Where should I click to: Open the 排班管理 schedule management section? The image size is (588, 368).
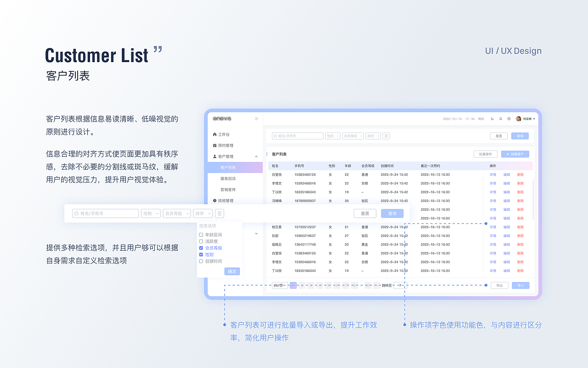coord(225,201)
